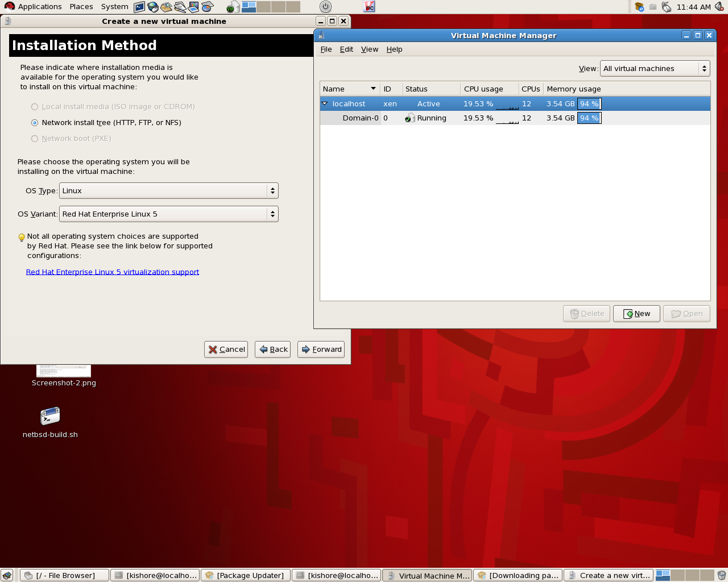Select the Domain-0 row in the list

pos(360,118)
